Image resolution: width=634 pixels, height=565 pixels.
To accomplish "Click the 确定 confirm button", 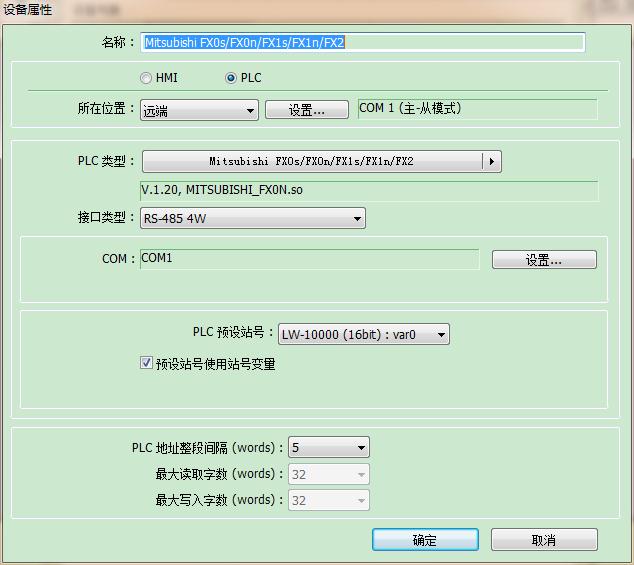I will click(x=425, y=540).
